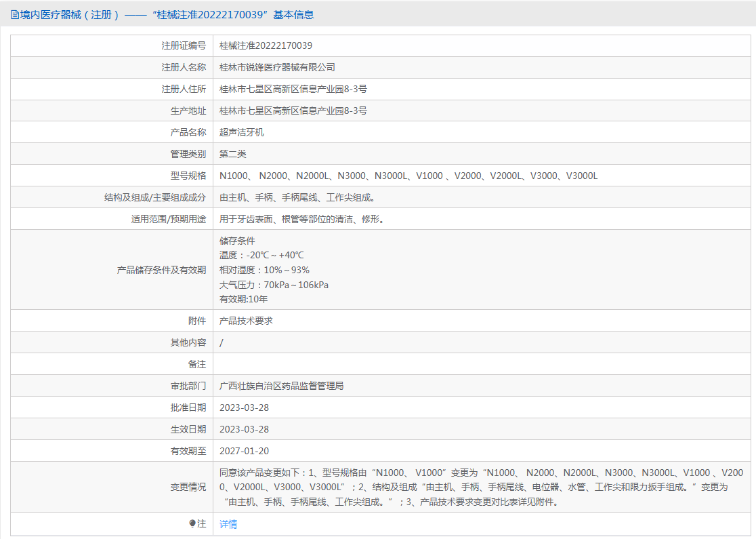Click the 生产地址 label
Image resolution: width=756 pixels, height=539 pixels.
tap(188, 111)
